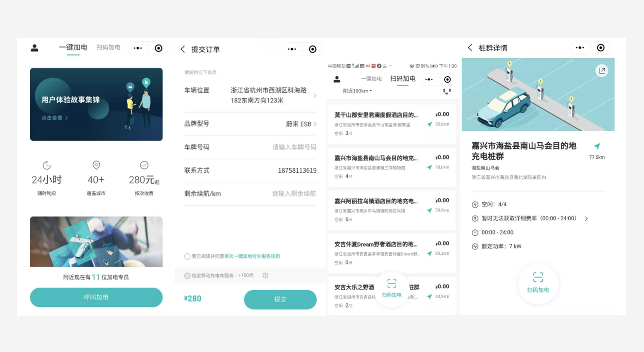Viewport: 644px width, 352px height.
Task: Tap the back arrow on the 提交订单 page
Action: pyautogui.click(x=183, y=50)
